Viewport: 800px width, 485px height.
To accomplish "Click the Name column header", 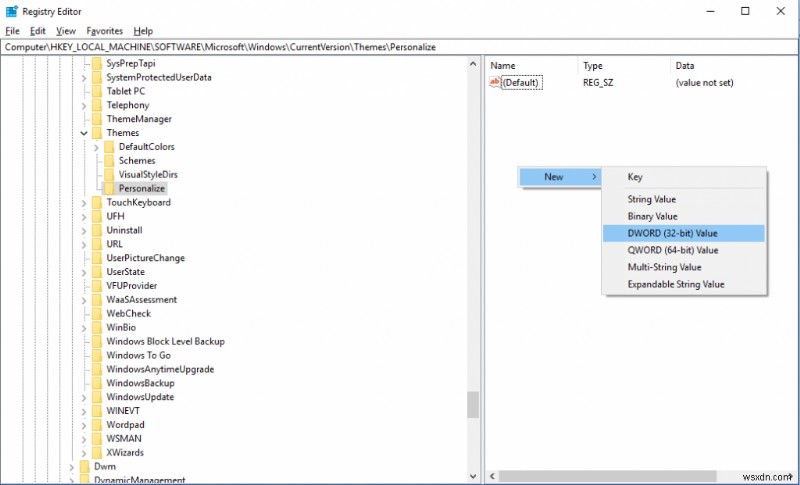I will pyautogui.click(x=532, y=66).
